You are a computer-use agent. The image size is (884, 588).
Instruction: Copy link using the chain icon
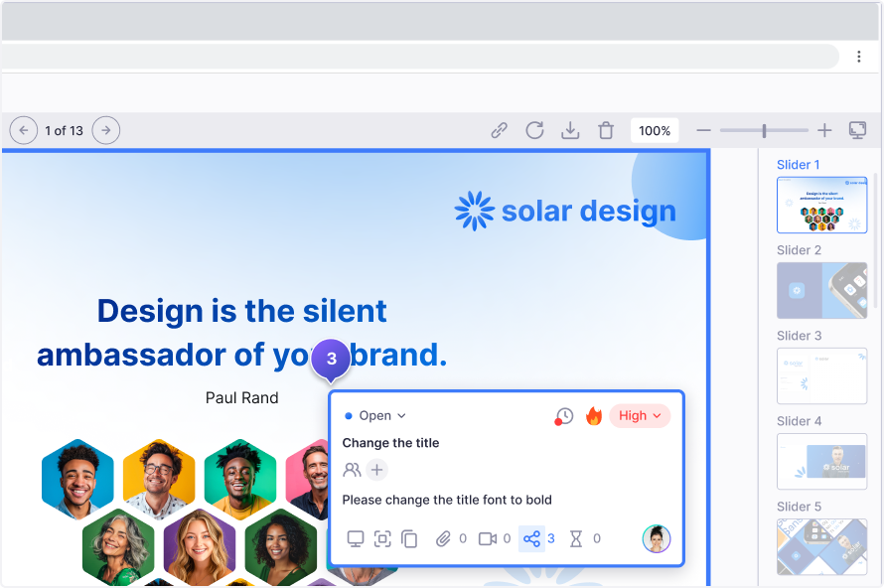(500, 130)
